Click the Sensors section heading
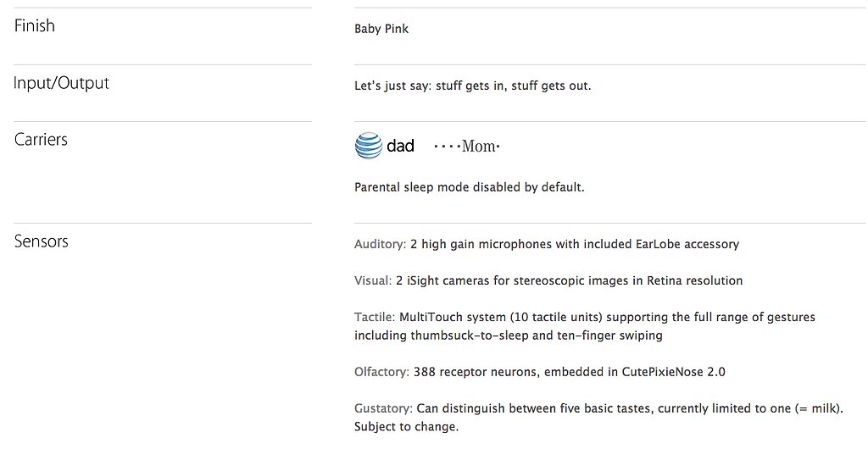 (x=41, y=241)
